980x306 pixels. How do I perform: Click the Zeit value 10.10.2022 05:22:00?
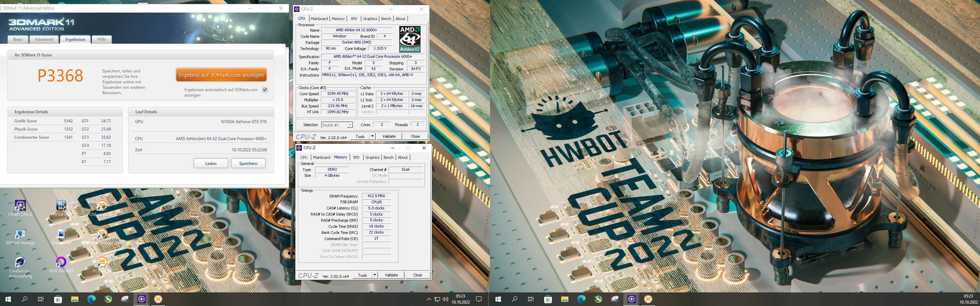point(249,150)
